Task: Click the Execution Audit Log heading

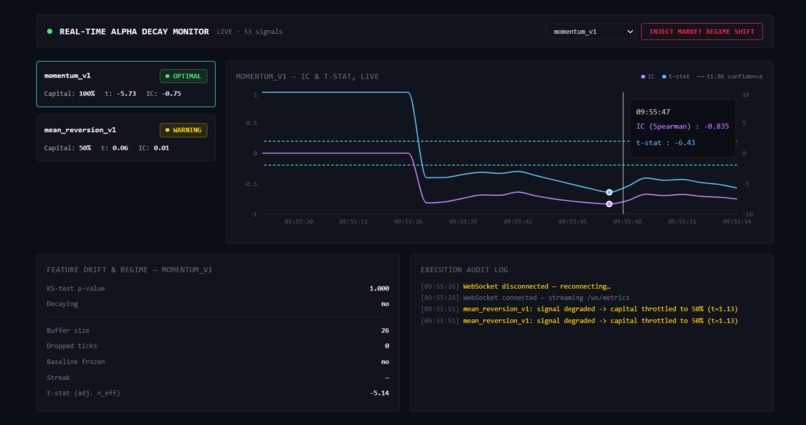Action: 464,269
